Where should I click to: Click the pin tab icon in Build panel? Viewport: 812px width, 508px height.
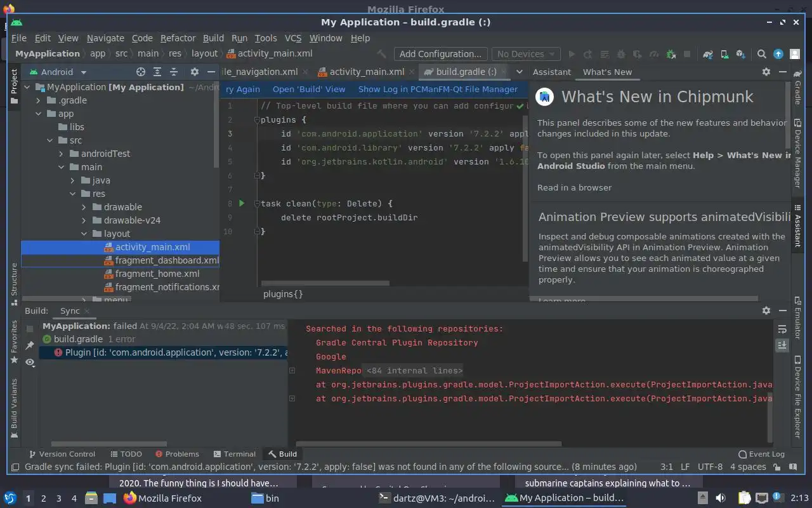30,345
